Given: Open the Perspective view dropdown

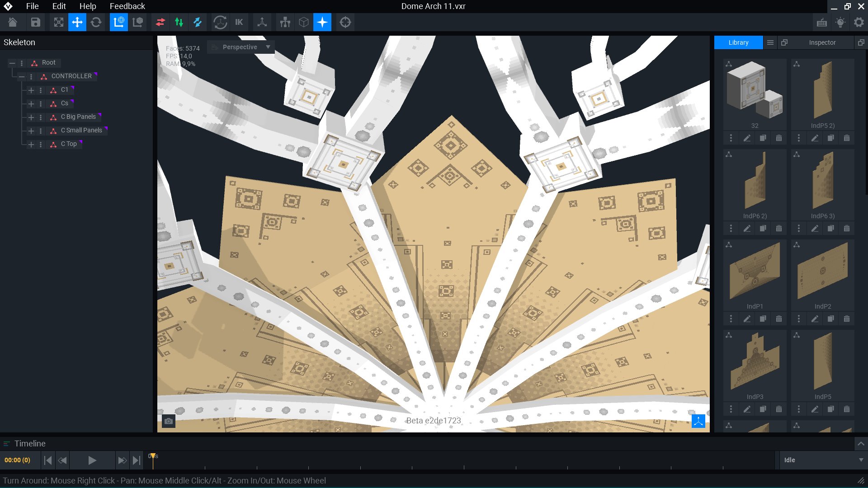Looking at the screenshot, I should (241, 47).
